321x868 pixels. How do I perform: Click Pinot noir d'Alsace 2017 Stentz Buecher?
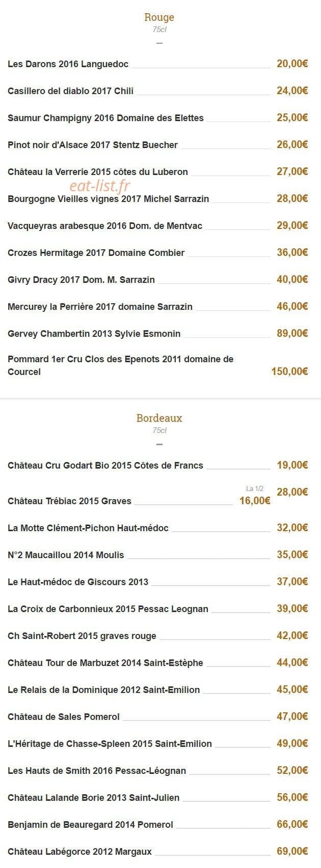point(93,145)
